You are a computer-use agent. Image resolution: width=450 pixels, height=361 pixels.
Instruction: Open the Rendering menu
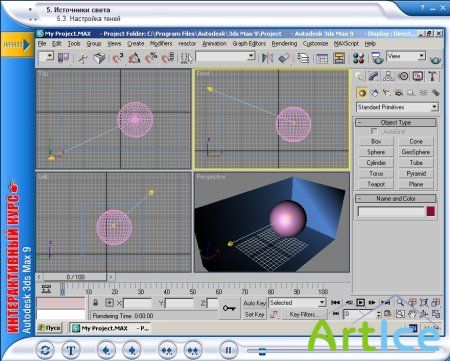pyautogui.click(x=284, y=43)
